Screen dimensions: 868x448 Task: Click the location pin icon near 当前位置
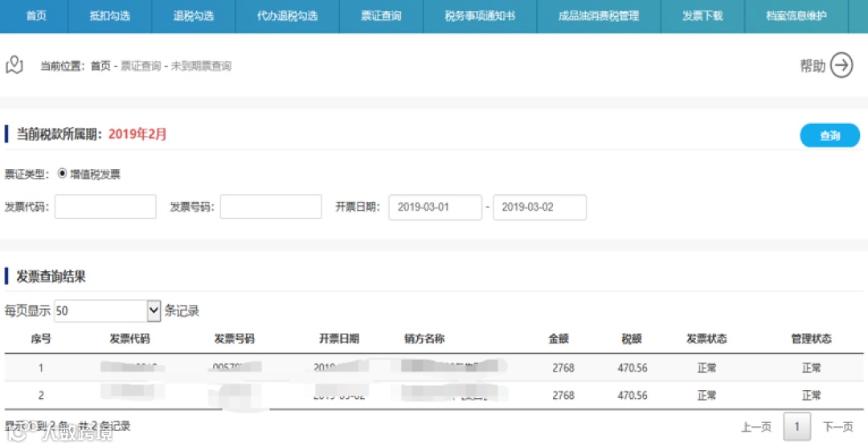click(x=14, y=65)
